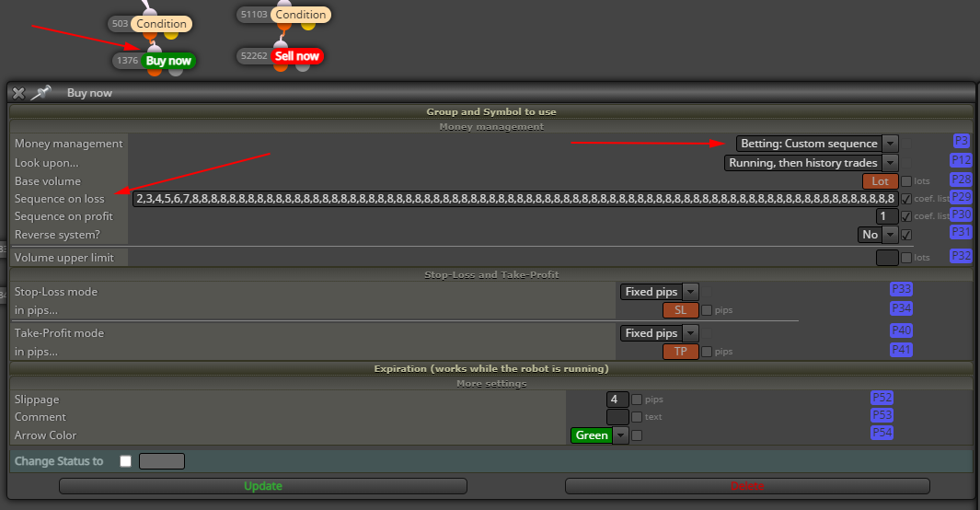The image size is (980, 510).
Task: Open Take-Profit mode Fixed pips dropdown
Action: click(x=659, y=334)
